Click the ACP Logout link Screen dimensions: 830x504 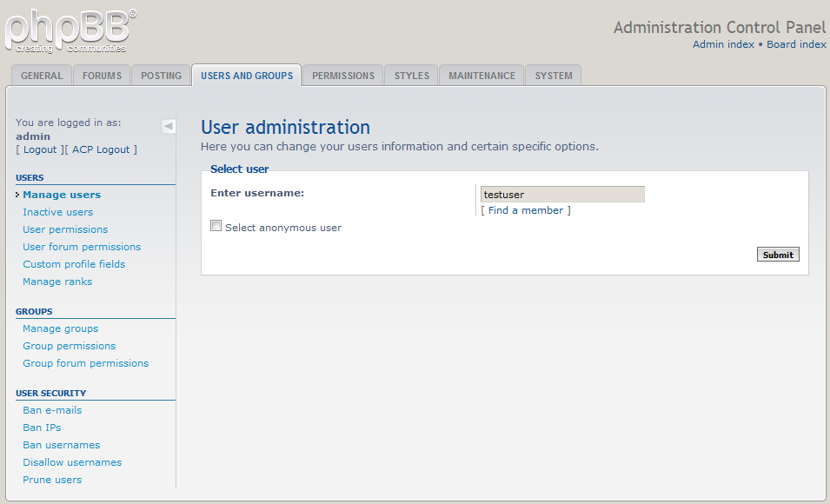pyautogui.click(x=100, y=149)
